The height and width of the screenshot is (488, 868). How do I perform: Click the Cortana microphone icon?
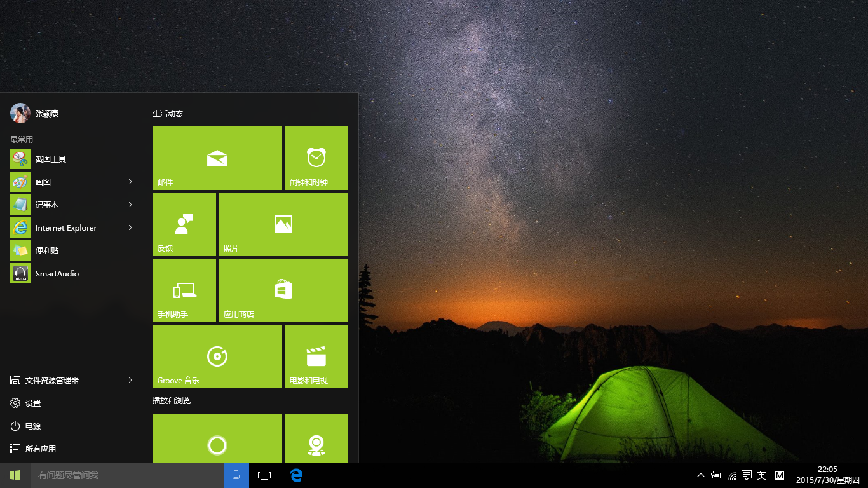coord(236,475)
